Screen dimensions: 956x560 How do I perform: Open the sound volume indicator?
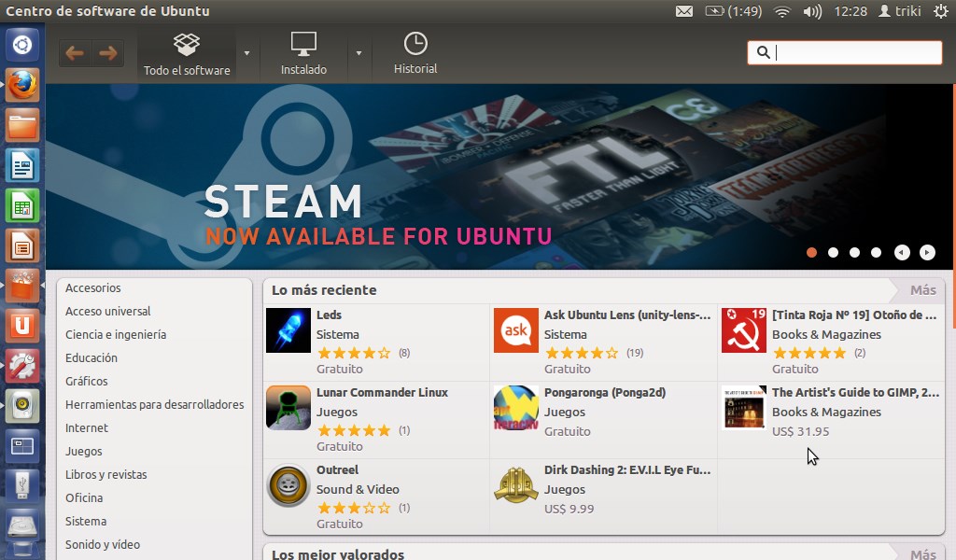812,11
